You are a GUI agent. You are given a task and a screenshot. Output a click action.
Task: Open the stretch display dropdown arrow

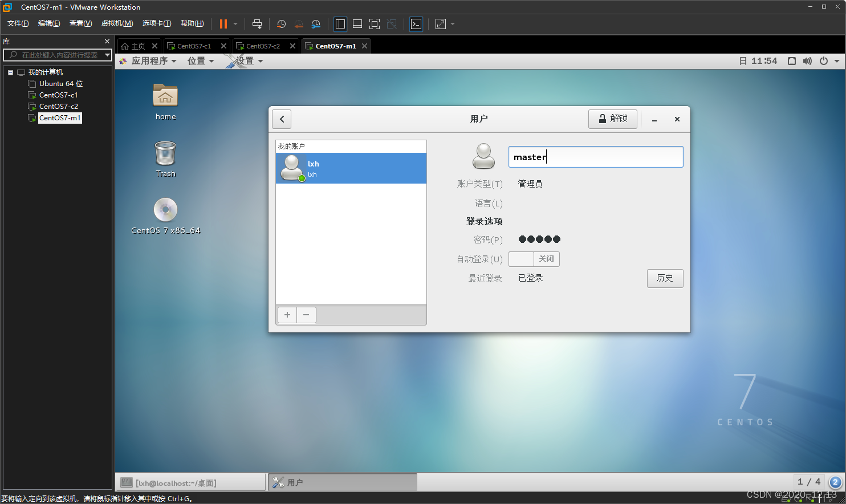click(453, 24)
